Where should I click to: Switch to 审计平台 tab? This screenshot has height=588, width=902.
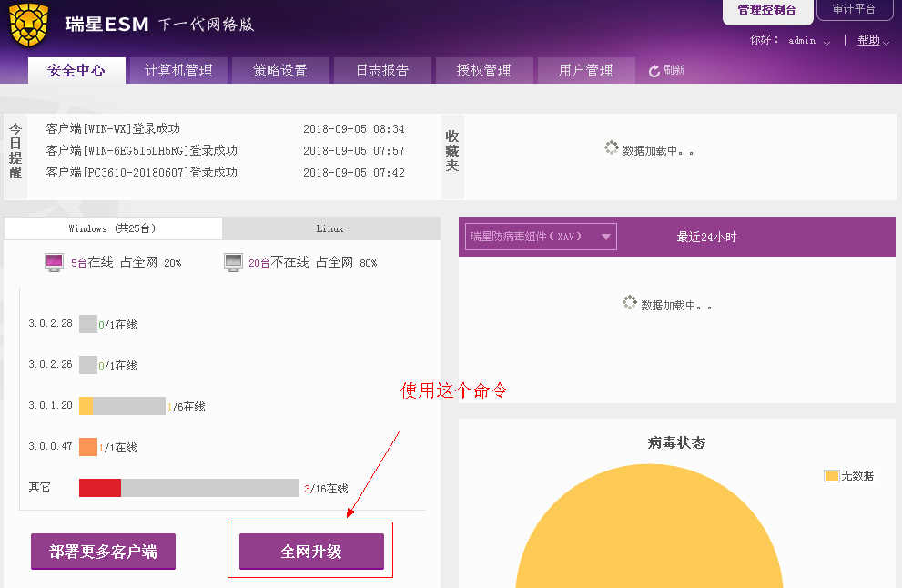855,9
